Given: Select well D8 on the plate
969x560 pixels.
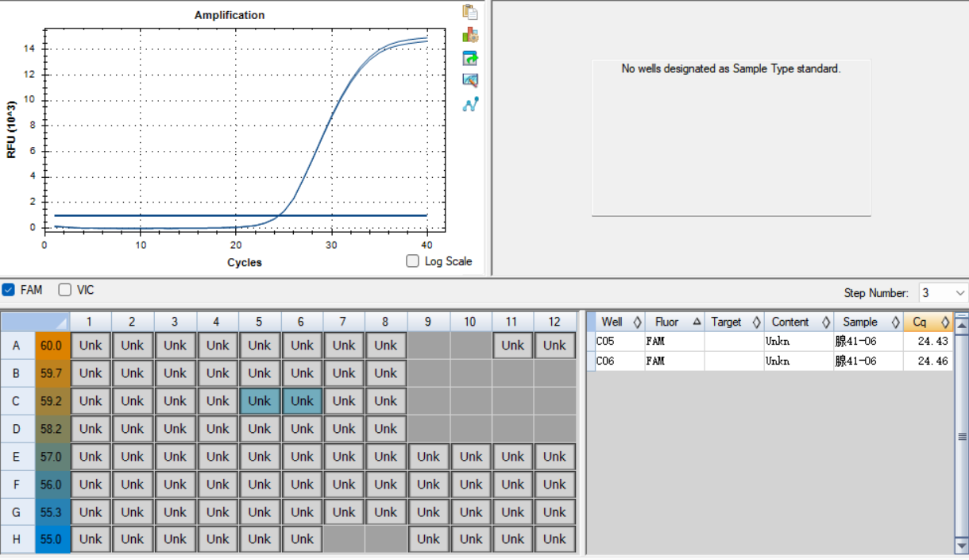Looking at the screenshot, I should pos(386,429).
